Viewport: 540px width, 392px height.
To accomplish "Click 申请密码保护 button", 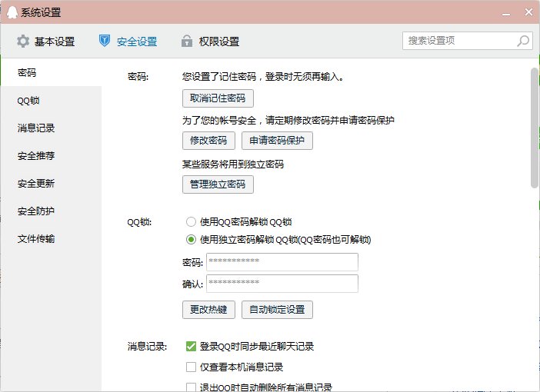I will coord(277,141).
